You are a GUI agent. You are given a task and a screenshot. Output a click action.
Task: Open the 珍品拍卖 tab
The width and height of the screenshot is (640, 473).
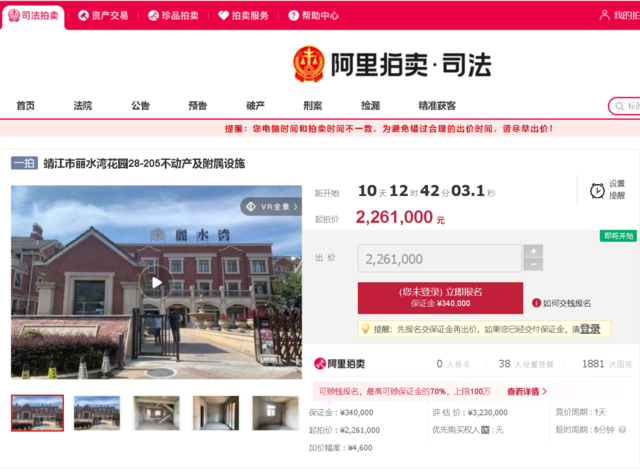pyautogui.click(x=173, y=16)
